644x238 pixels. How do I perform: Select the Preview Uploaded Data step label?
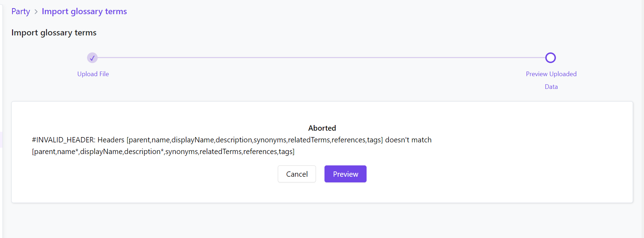coord(551,80)
